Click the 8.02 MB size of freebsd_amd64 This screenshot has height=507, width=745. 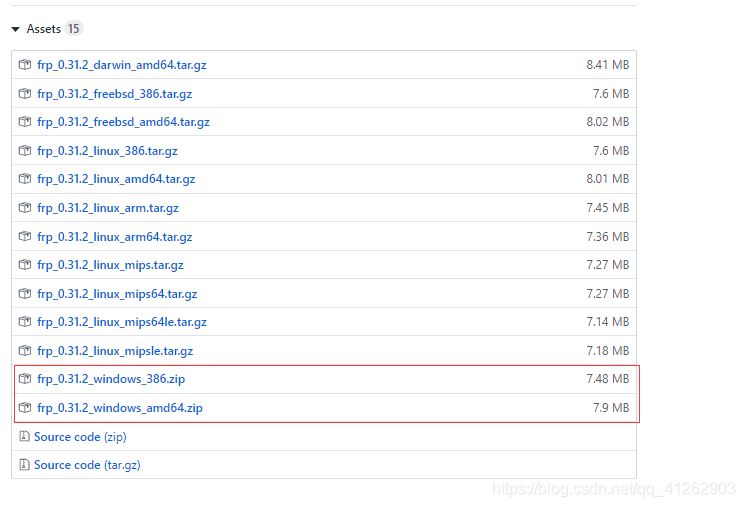[x=607, y=122]
